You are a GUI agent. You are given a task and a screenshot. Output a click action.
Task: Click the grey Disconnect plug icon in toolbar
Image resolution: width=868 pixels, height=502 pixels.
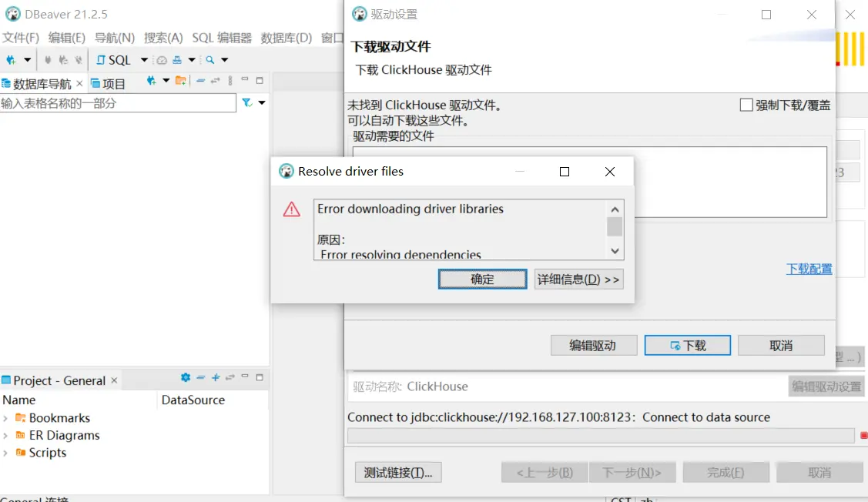[79, 60]
